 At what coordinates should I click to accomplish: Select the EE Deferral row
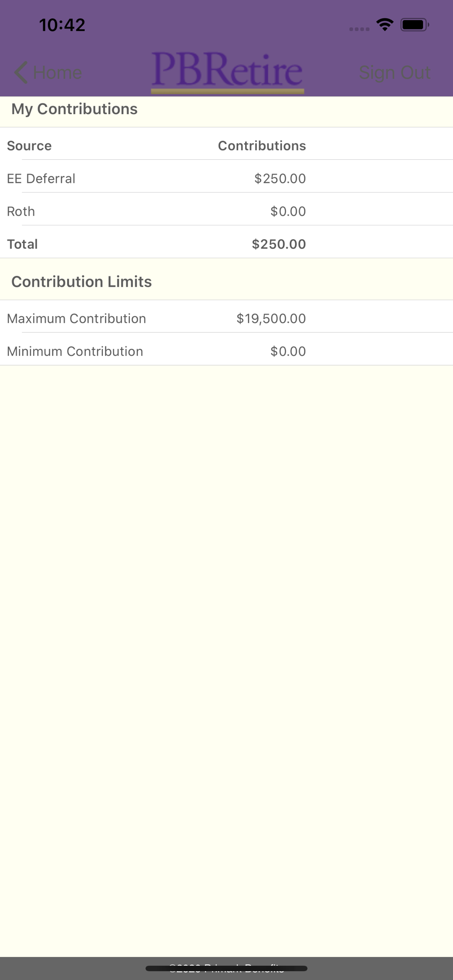coord(226,178)
